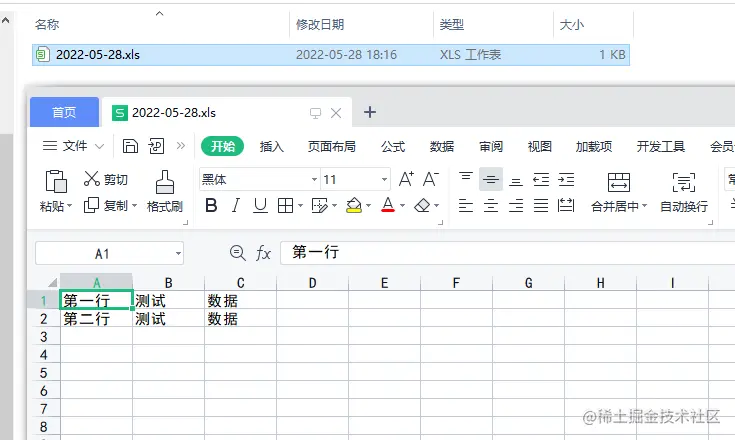Click the Paste icon in ribbon
The width and height of the screenshot is (735, 440).
pyautogui.click(x=56, y=181)
